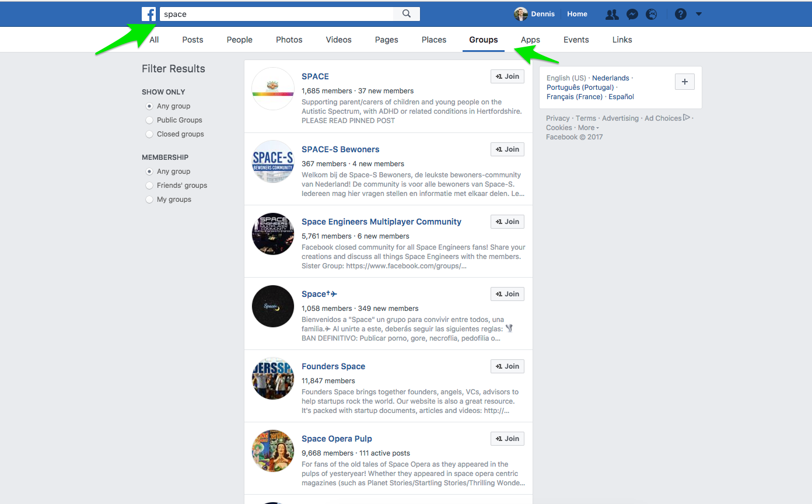Click the SPACE group thumbnail
The height and width of the screenshot is (504, 812).
[273, 89]
